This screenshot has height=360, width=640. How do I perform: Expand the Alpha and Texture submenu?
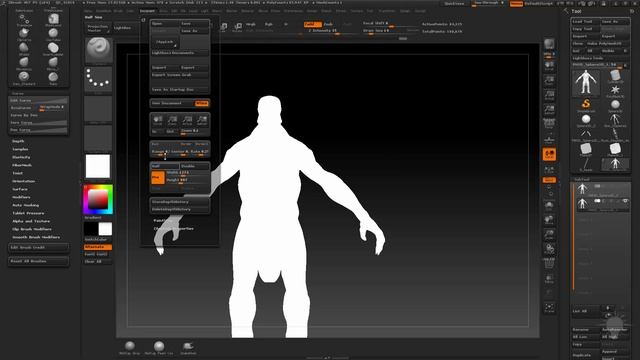[x=31, y=221]
